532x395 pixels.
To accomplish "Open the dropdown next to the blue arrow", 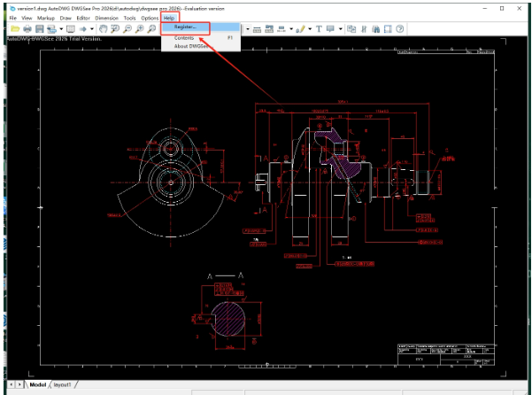I will pos(92,29).
